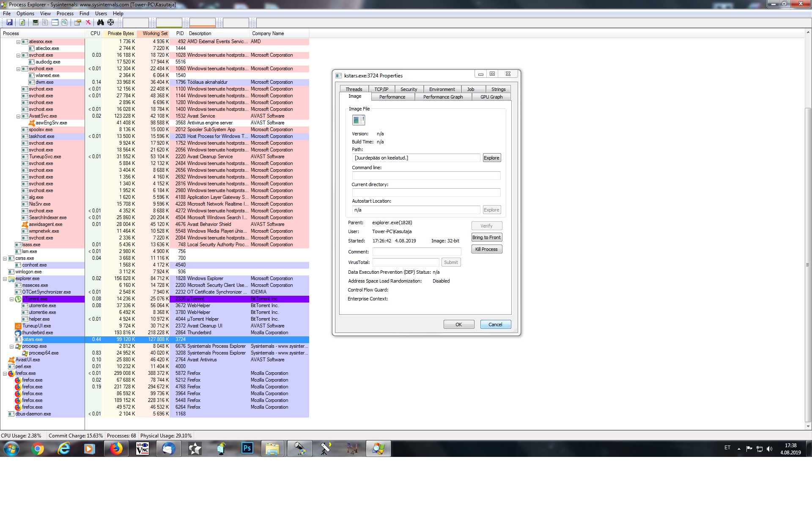
Task: Collapse the AvastSvc.exe tree node
Action: point(19,116)
